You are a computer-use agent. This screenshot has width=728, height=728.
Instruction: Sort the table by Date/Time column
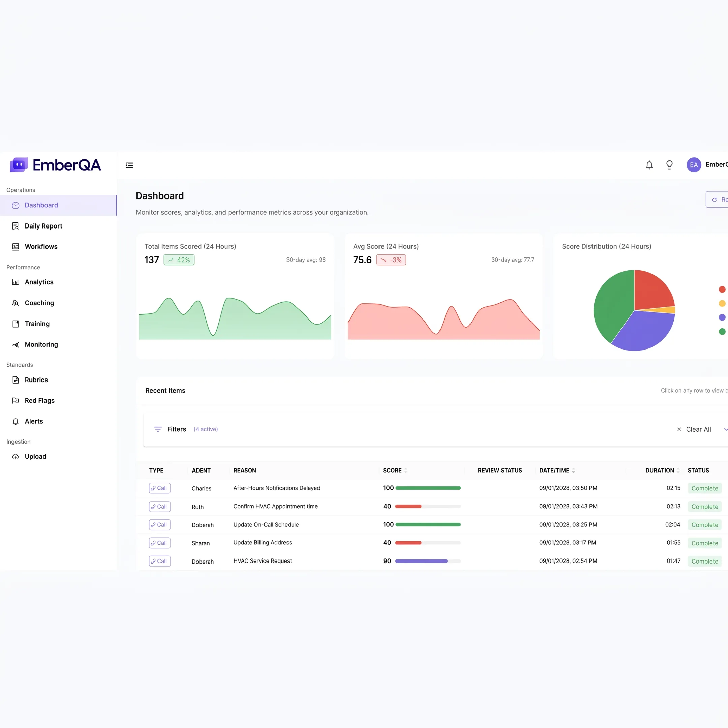pos(574,470)
